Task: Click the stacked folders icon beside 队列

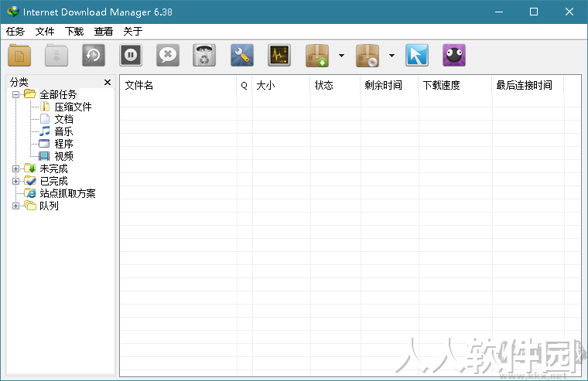Action: pos(30,206)
